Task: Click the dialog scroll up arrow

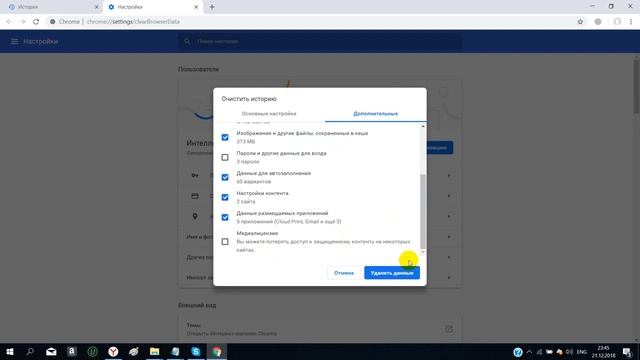Action: [x=423, y=127]
